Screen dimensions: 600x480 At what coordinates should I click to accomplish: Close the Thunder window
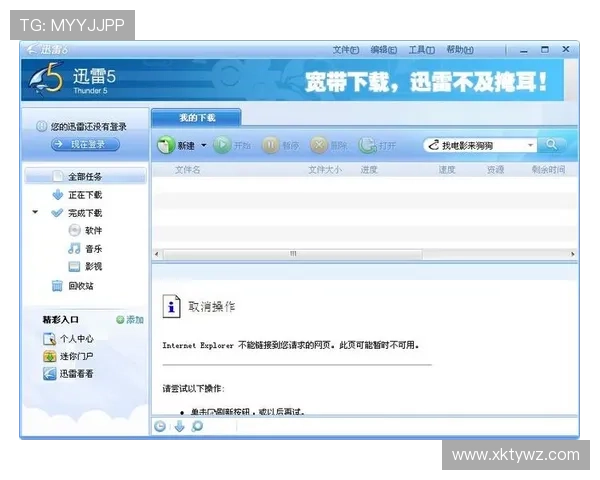566,49
